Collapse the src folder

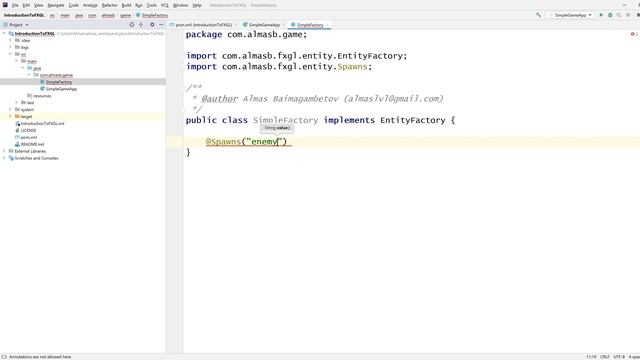click(10, 54)
